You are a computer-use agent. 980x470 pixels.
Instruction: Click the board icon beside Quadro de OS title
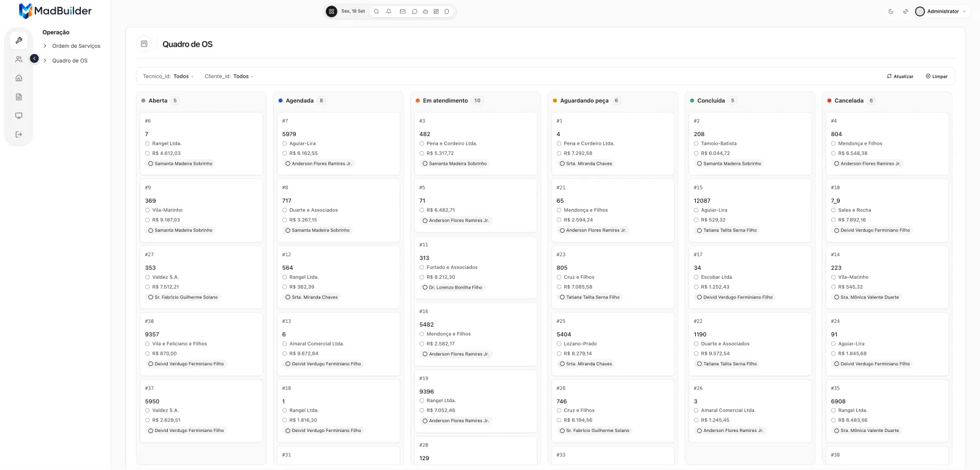(144, 44)
